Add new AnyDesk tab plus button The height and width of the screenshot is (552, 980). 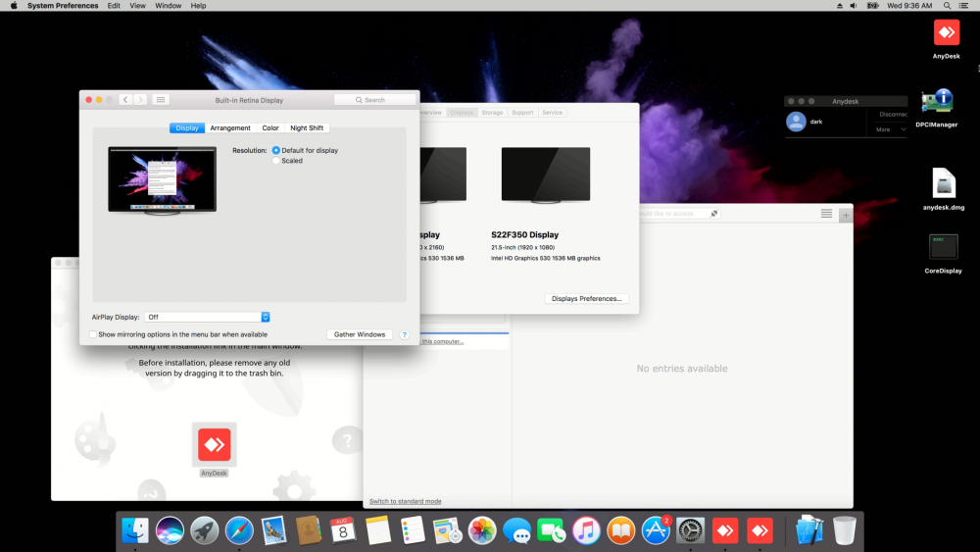tap(846, 215)
